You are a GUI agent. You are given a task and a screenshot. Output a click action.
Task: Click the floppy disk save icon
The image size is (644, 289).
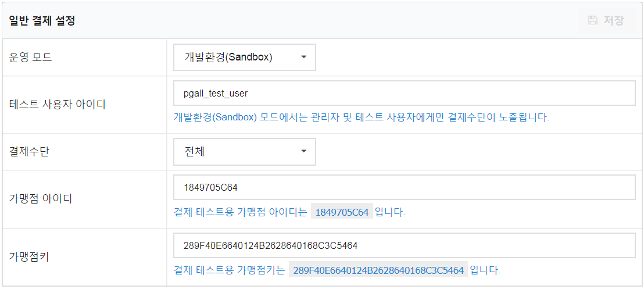593,20
